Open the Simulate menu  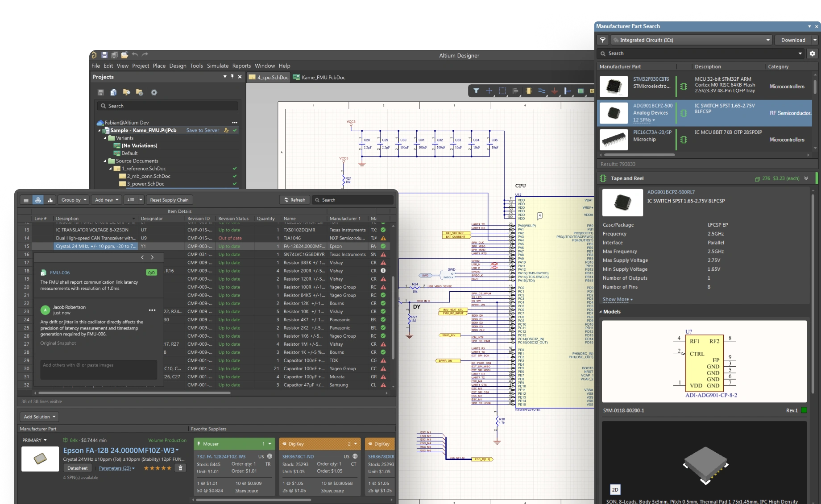click(x=217, y=66)
